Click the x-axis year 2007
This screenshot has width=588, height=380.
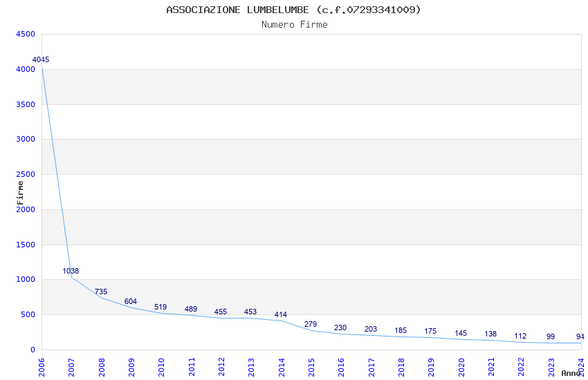click(x=72, y=368)
